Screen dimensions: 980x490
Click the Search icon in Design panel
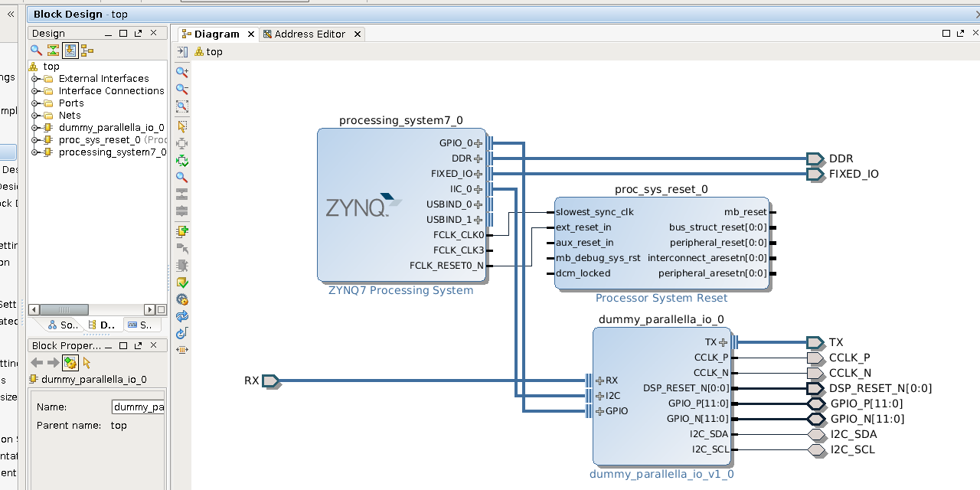[36, 51]
